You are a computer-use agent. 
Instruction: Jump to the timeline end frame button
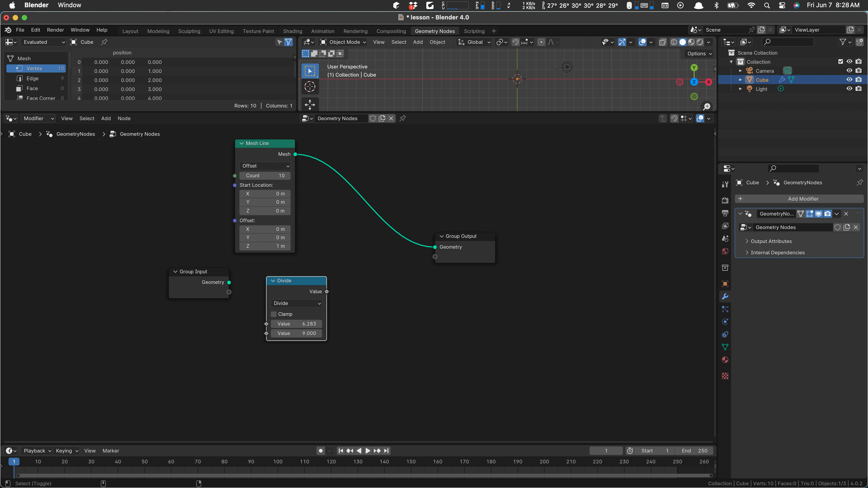(386, 451)
